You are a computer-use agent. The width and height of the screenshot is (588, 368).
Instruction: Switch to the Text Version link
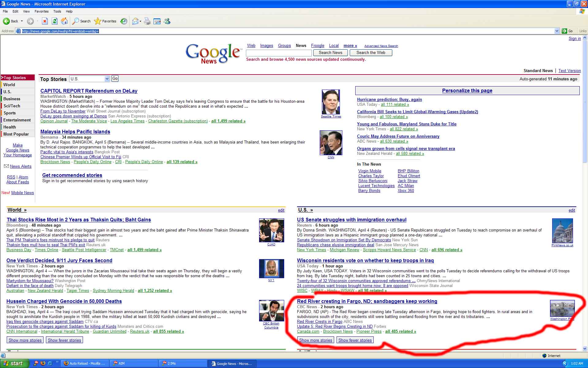pyautogui.click(x=569, y=71)
